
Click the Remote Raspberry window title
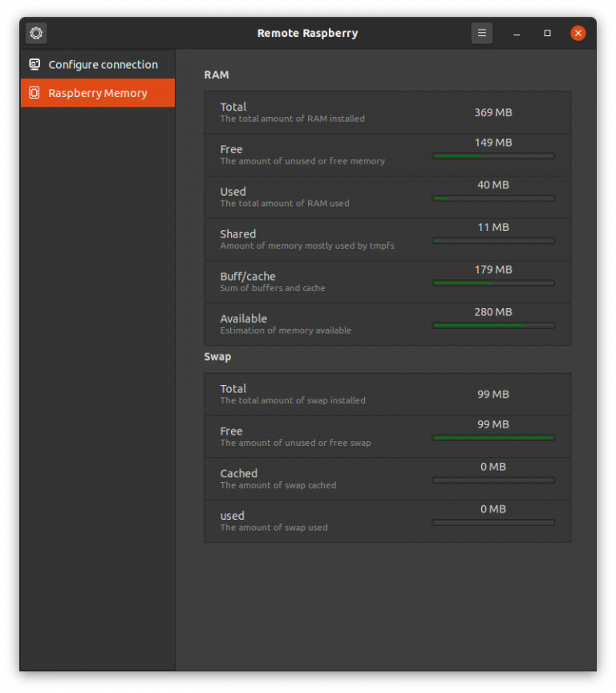click(x=307, y=33)
